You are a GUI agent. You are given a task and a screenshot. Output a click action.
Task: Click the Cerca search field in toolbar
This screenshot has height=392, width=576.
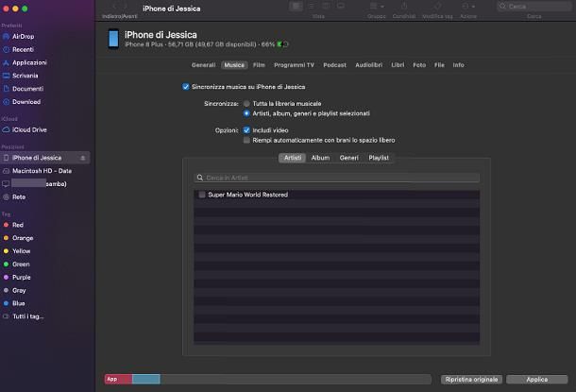click(x=534, y=7)
